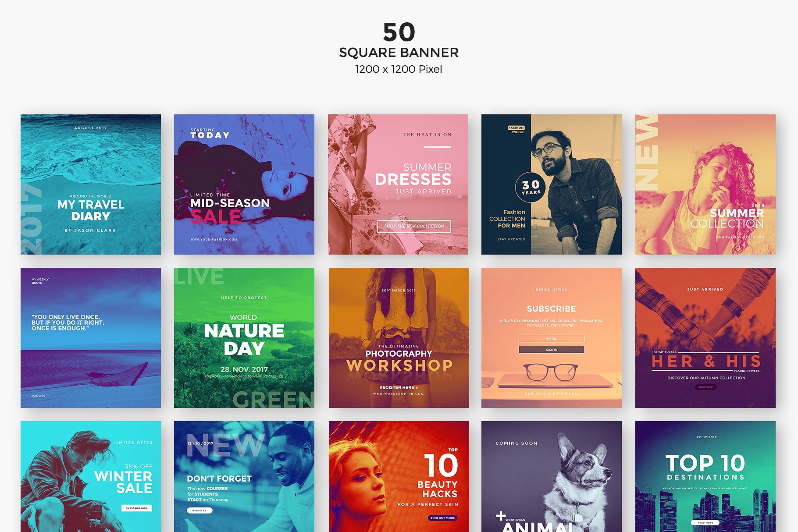Click the Shop The New Collection button

tap(414, 226)
